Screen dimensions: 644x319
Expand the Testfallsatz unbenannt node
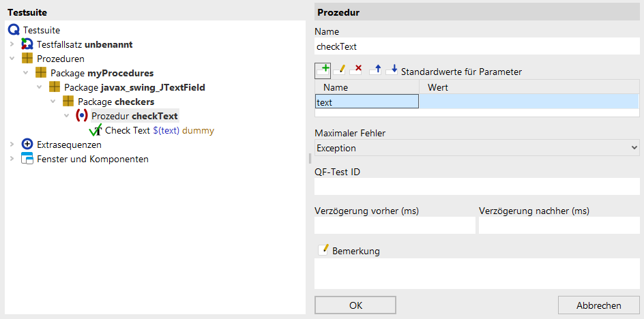[12, 44]
